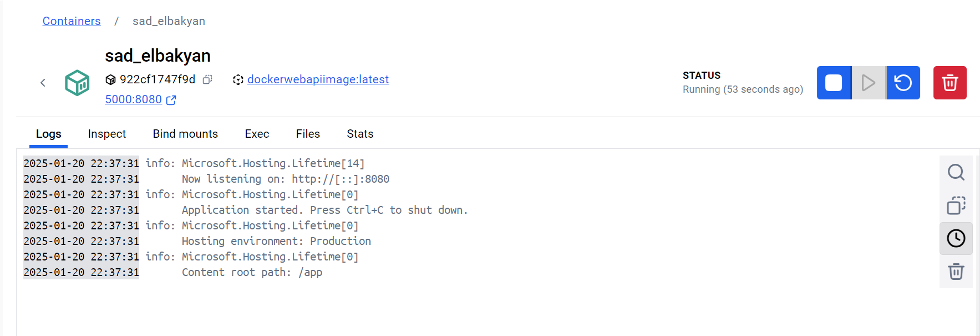This screenshot has height=336, width=980.
Task: Toggle timestamps with the clock icon
Action: pos(956,239)
